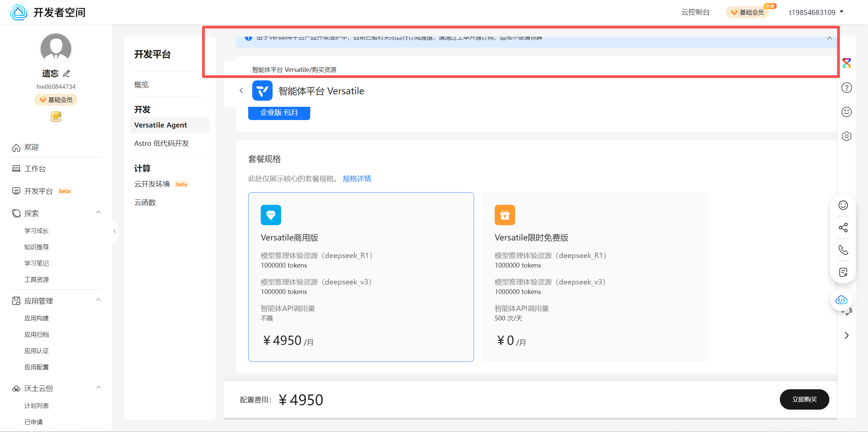Image resolution: width=868 pixels, height=432 pixels.
Task: Open the help question mark icon
Action: pos(846,88)
